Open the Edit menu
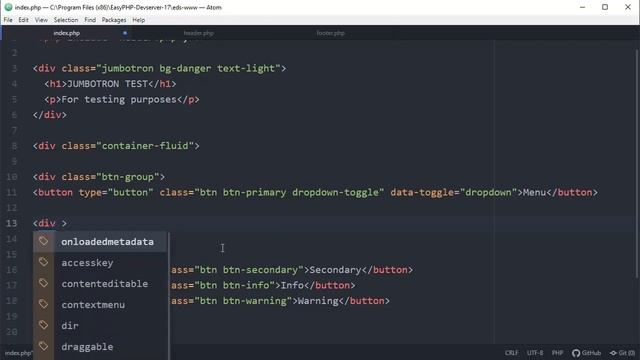The width and height of the screenshot is (640, 360). (23, 20)
